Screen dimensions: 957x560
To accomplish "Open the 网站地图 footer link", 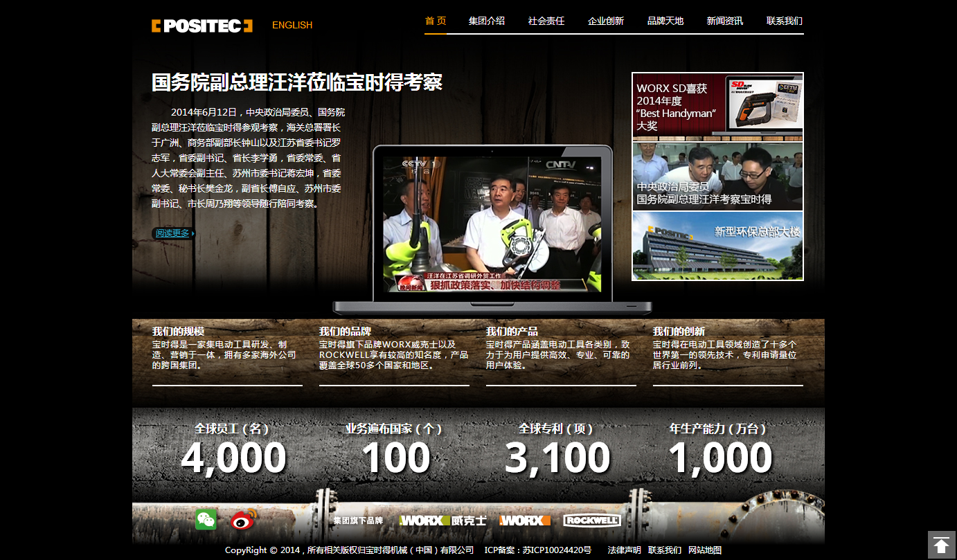I will pyautogui.click(x=704, y=550).
